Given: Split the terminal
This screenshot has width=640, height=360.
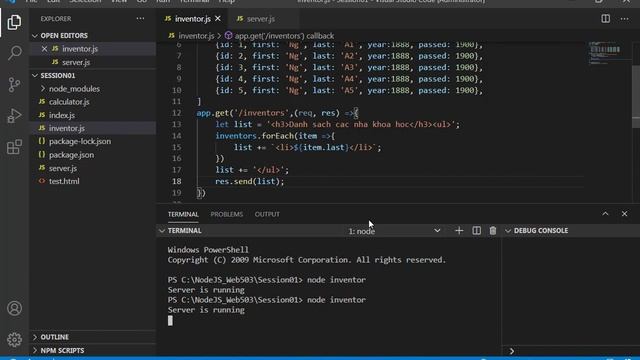Looking at the screenshot, I should pos(476,231).
